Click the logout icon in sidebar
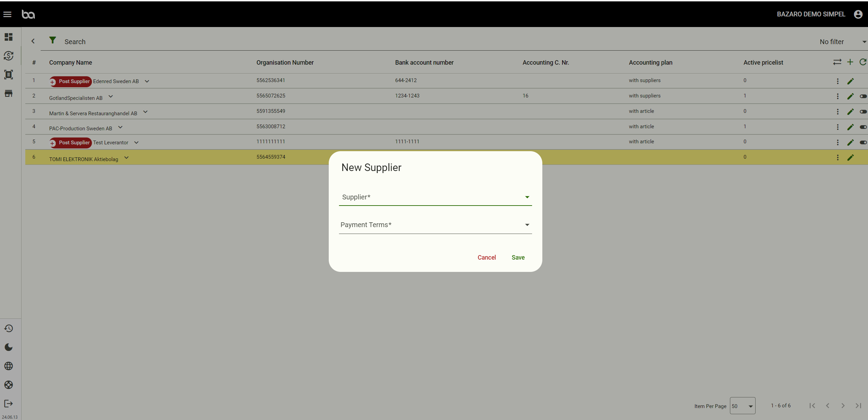 pos(9,404)
